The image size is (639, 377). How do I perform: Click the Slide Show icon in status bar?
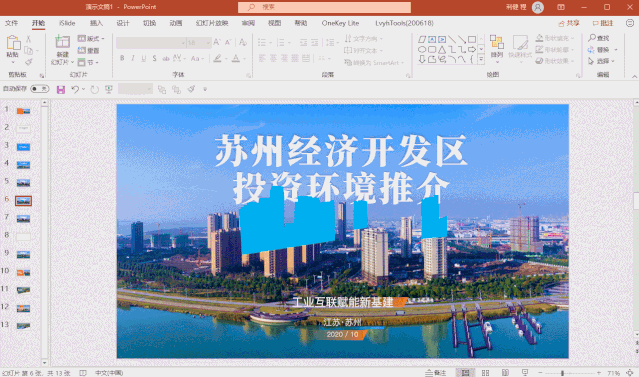[x=525, y=373]
